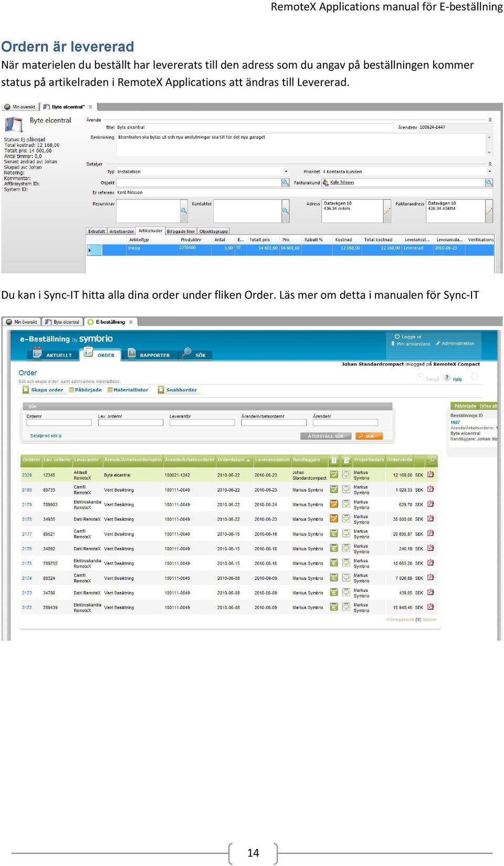Click magnifier icon in Kontakter box
The height and width of the screenshot is (866, 504).
(x=286, y=211)
